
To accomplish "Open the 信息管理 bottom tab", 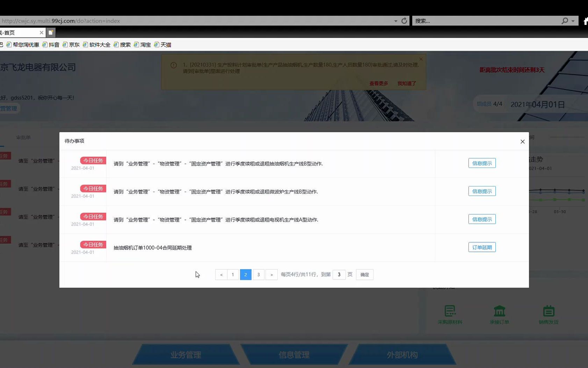I will (294, 354).
